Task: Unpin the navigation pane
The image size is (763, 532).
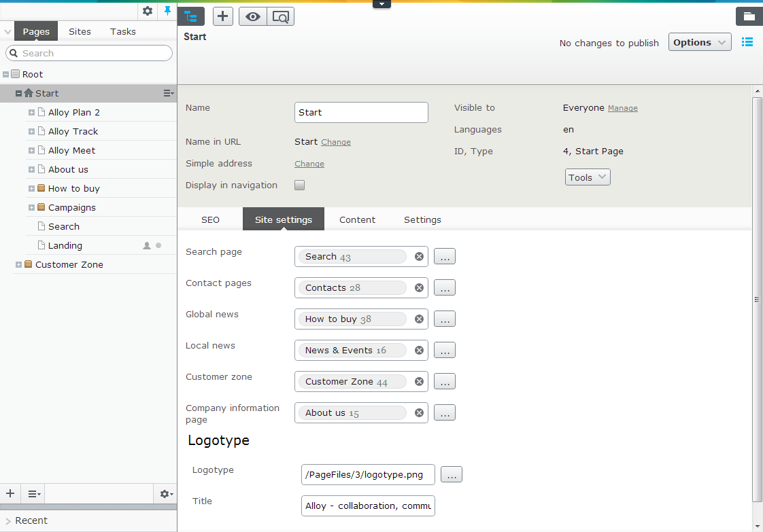Action: [x=167, y=11]
